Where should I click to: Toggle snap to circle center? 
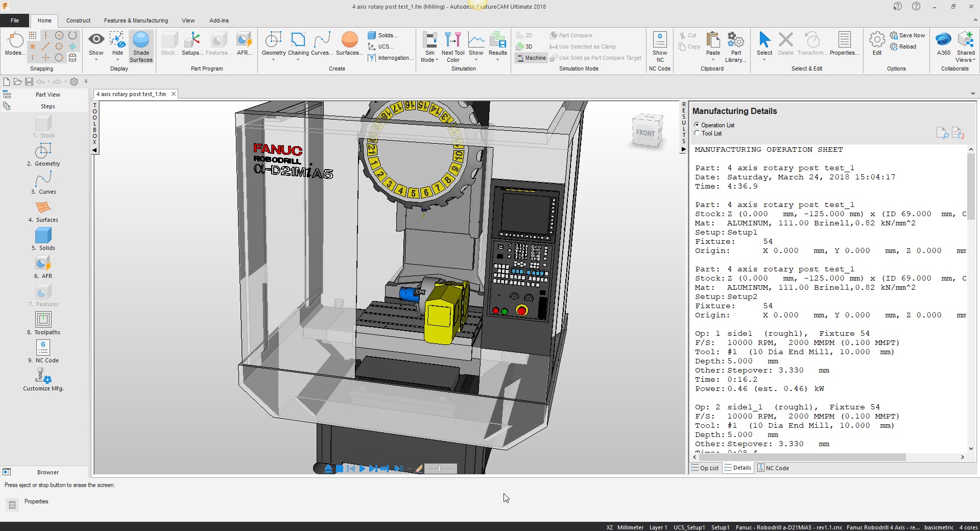click(59, 35)
